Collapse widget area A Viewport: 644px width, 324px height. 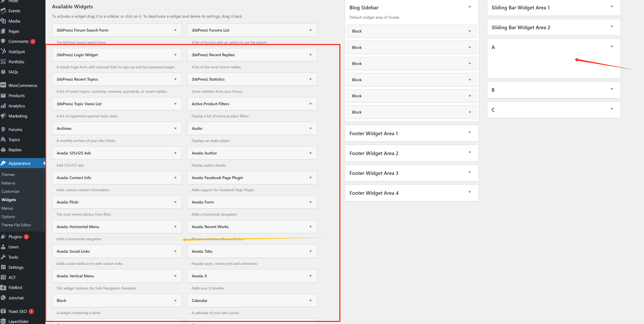(611, 46)
